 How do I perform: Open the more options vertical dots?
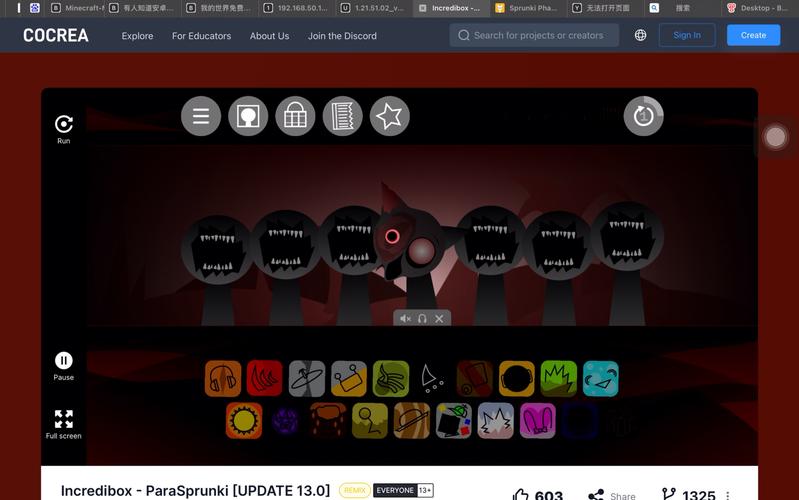point(728,495)
